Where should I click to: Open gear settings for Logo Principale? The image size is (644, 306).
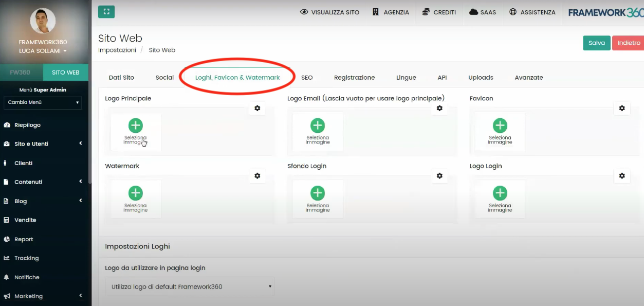click(x=257, y=108)
